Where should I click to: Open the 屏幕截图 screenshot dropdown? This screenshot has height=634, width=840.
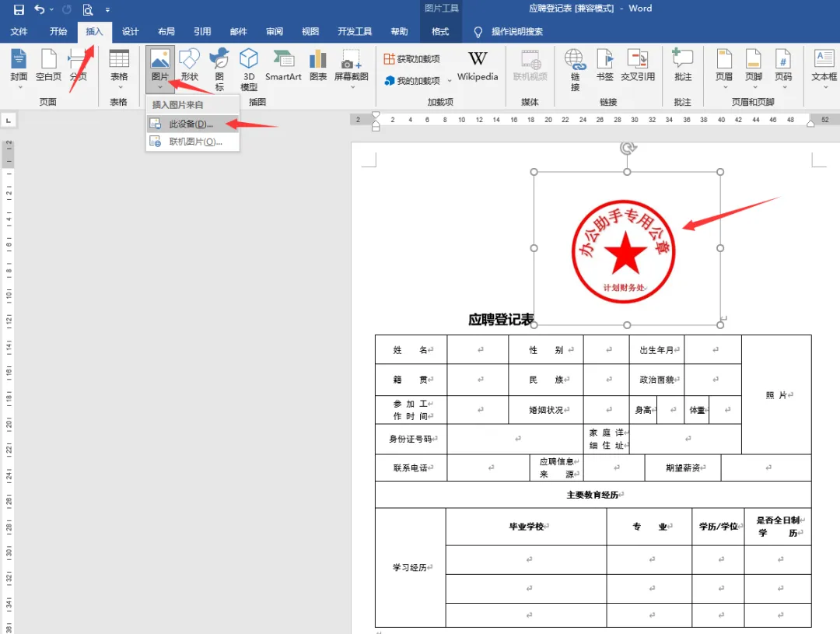(352, 68)
